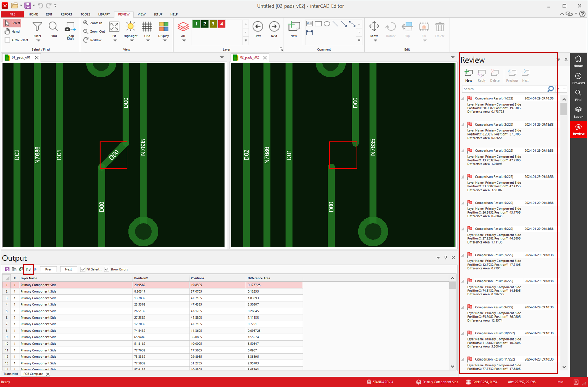
Task: Click the Grid icon in the ribbon
Action: (147, 27)
